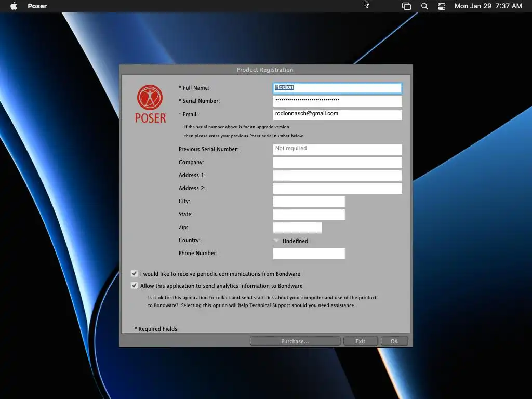
Task: Click the "Previous Serial Number:" label
Action: [209, 149]
